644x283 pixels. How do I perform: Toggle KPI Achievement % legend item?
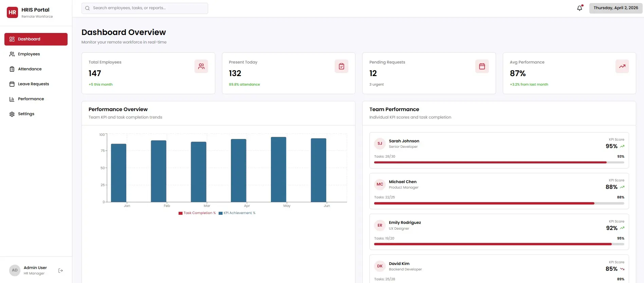click(x=237, y=213)
